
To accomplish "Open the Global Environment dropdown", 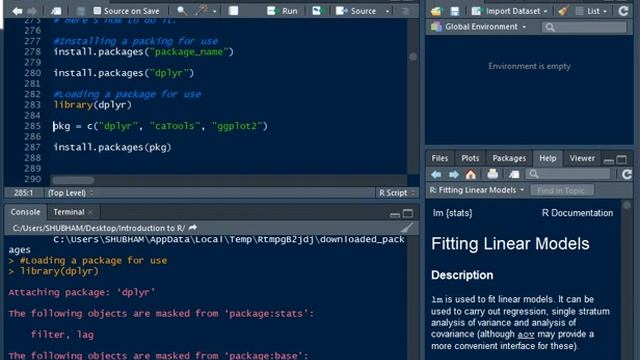I will point(479,27).
